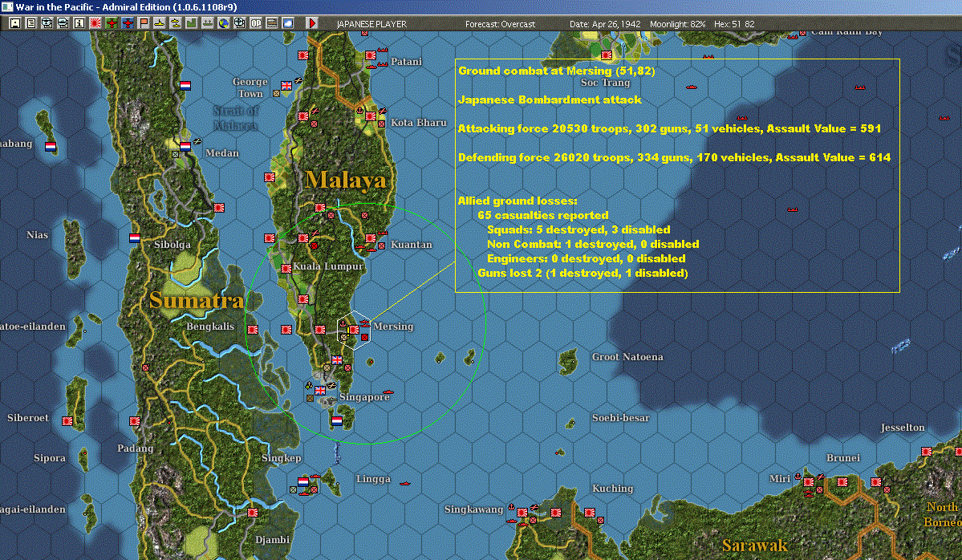Select Japanese flag unit at Padang
Screen dimensions: 962x560
pyautogui.click(x=135, y=421)
